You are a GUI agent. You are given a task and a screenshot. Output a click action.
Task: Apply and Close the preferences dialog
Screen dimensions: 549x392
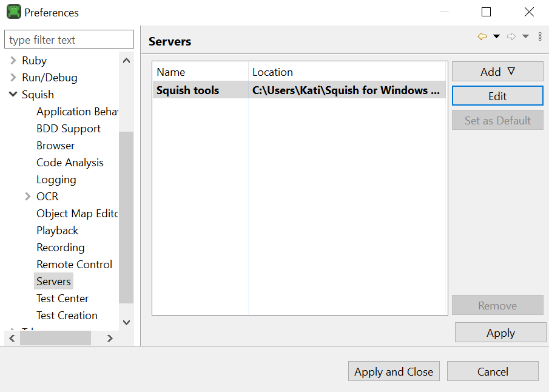point(394,371)
